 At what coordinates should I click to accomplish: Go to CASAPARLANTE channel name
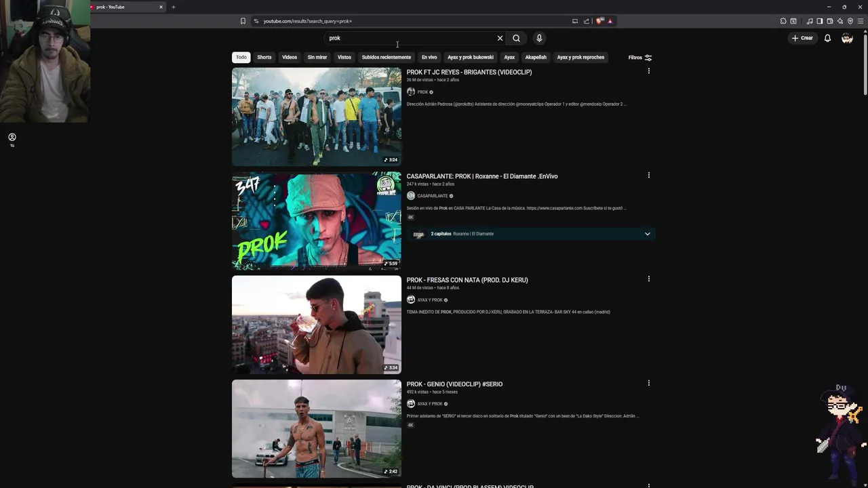433,196
